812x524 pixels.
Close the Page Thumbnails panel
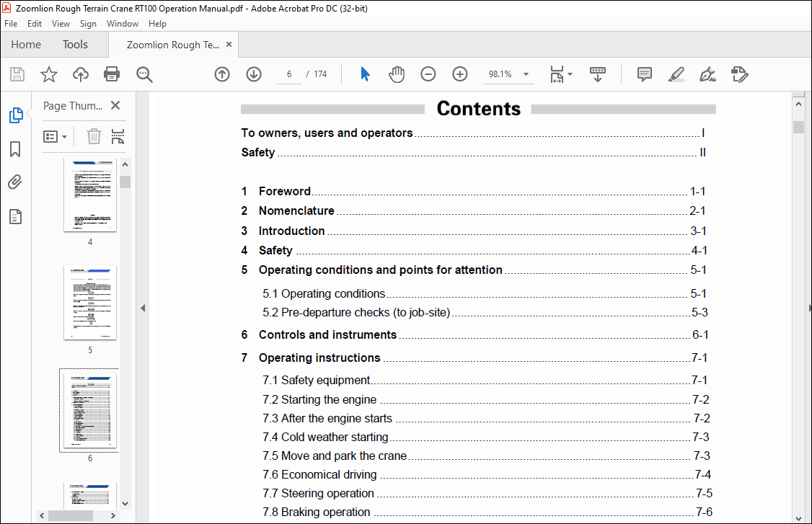(x=115, y=106)
